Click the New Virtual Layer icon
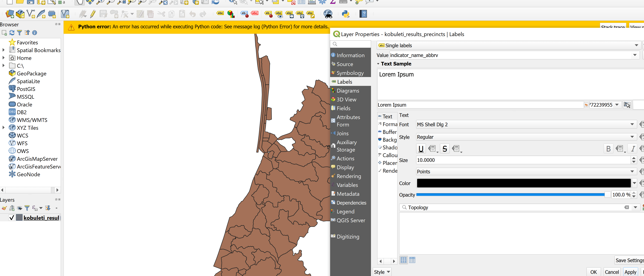The width and height of the screenshot is (644, 276). [65, 14]
